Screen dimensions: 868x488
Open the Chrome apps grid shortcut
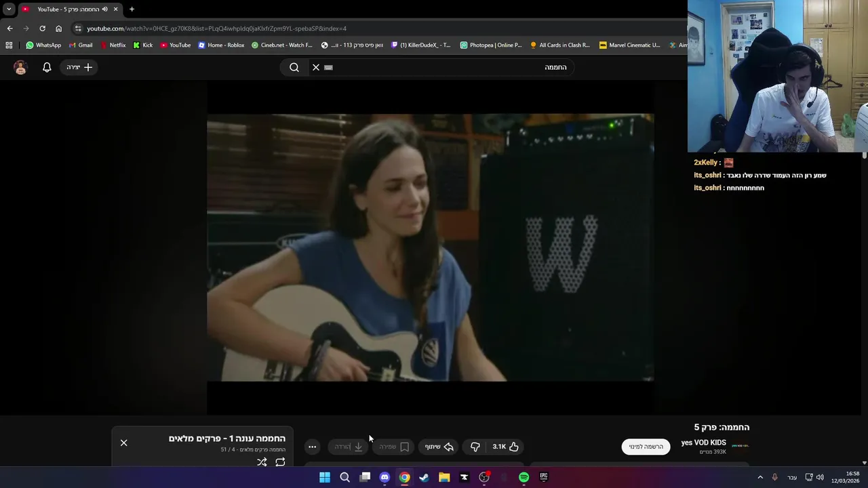coord(9,45)
